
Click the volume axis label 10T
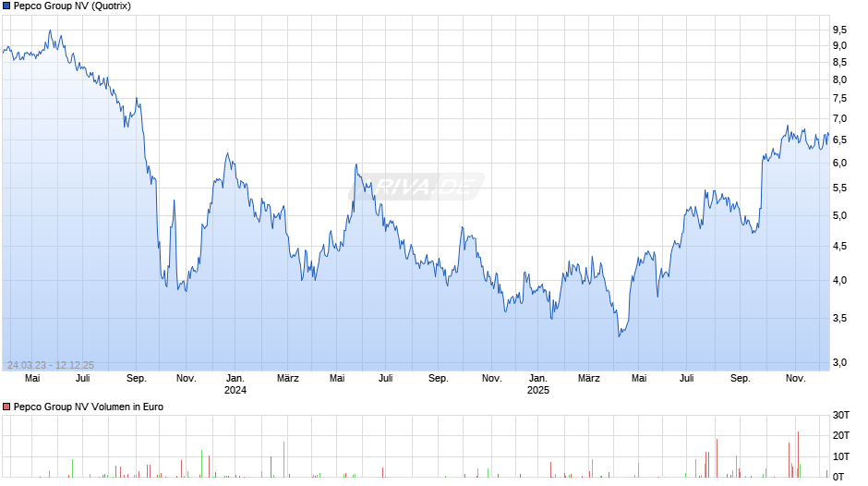[841, 456]
